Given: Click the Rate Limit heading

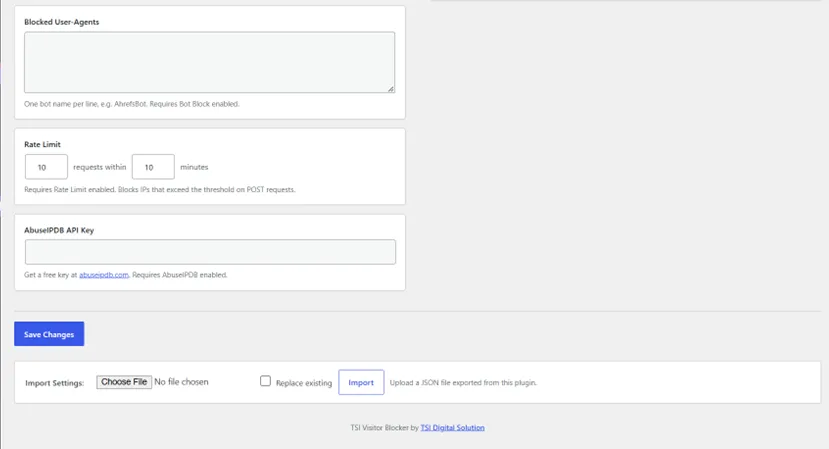Looking at the screenshot, I should click(x=42, y=144).
